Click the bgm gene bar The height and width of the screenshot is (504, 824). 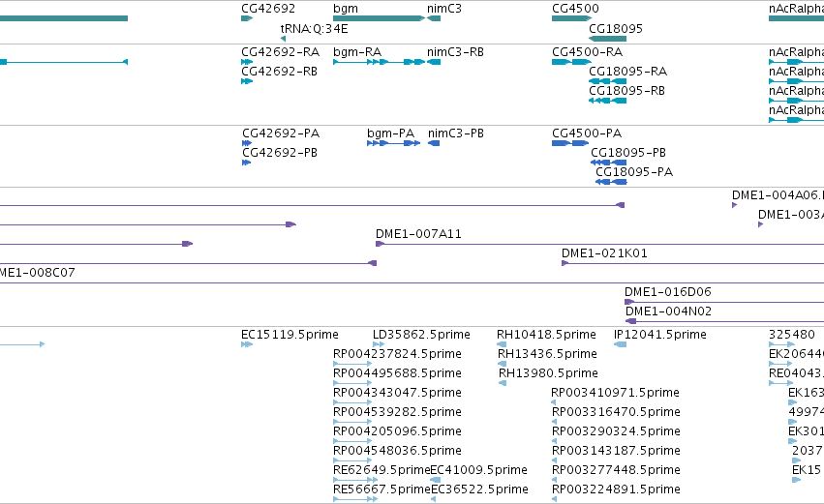coord(379,18)
